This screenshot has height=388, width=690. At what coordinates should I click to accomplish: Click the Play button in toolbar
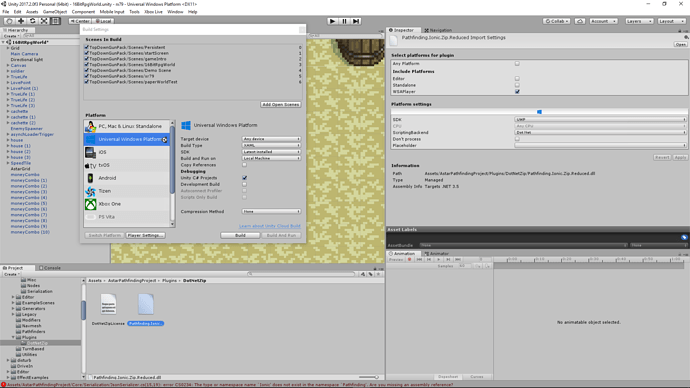click(x=333, y=21)
